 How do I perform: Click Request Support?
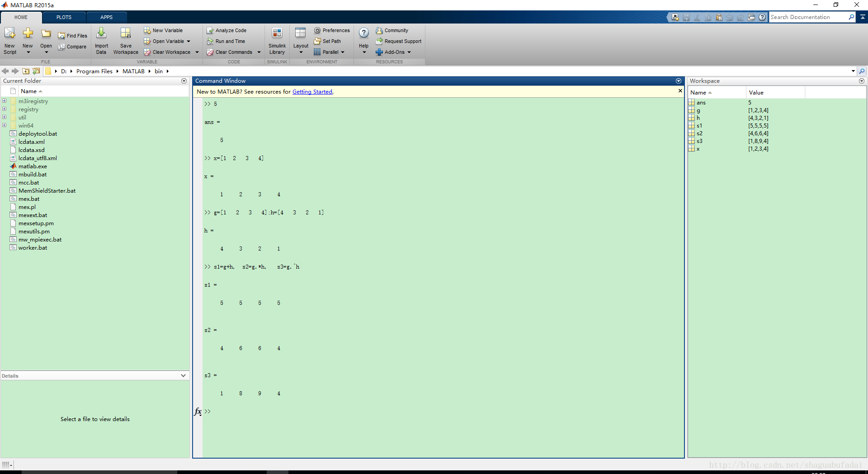(399, 41)
